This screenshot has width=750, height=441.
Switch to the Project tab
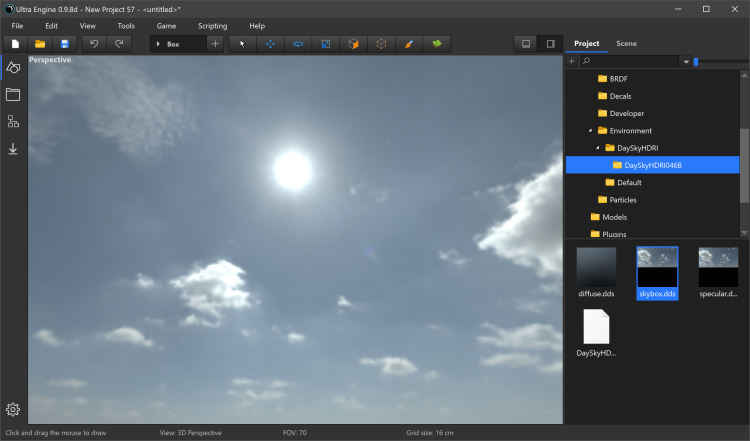pyautogui.click(x=587, y=44)
